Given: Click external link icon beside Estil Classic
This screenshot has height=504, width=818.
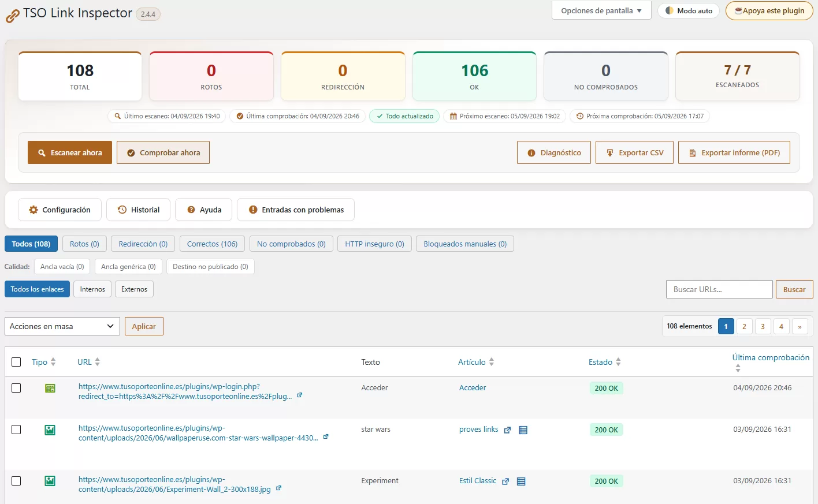Looking at the screenshot, I should point(505,481).
